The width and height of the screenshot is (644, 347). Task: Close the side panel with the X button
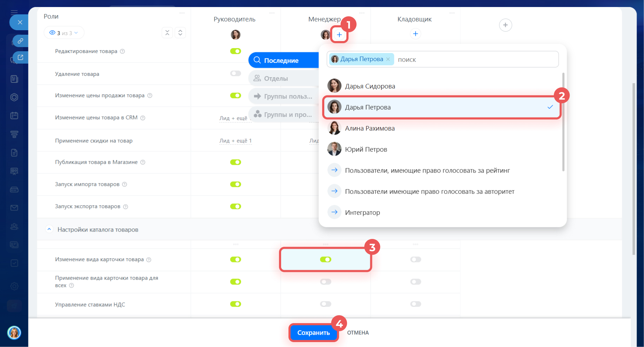coord(20,22)
